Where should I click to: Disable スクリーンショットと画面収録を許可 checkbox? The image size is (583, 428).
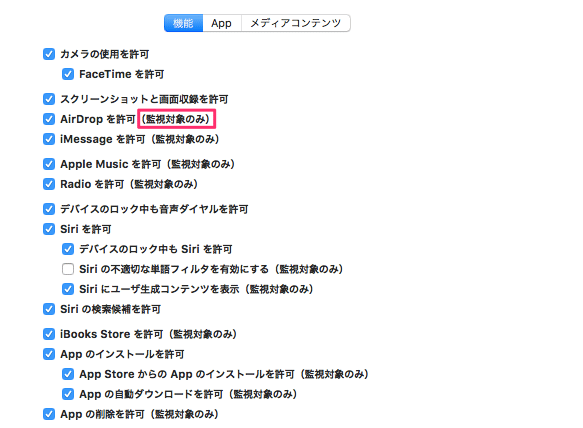[x=49, y=99]
